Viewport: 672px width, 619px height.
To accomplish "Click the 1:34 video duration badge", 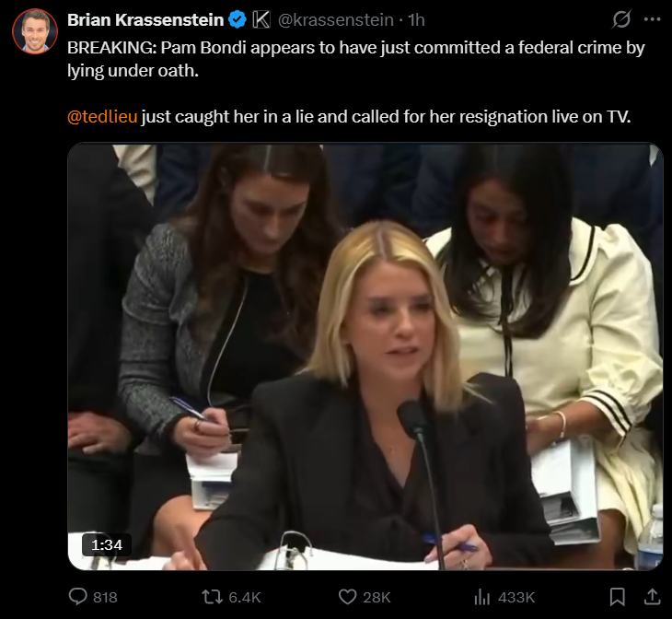I will 107,544.
